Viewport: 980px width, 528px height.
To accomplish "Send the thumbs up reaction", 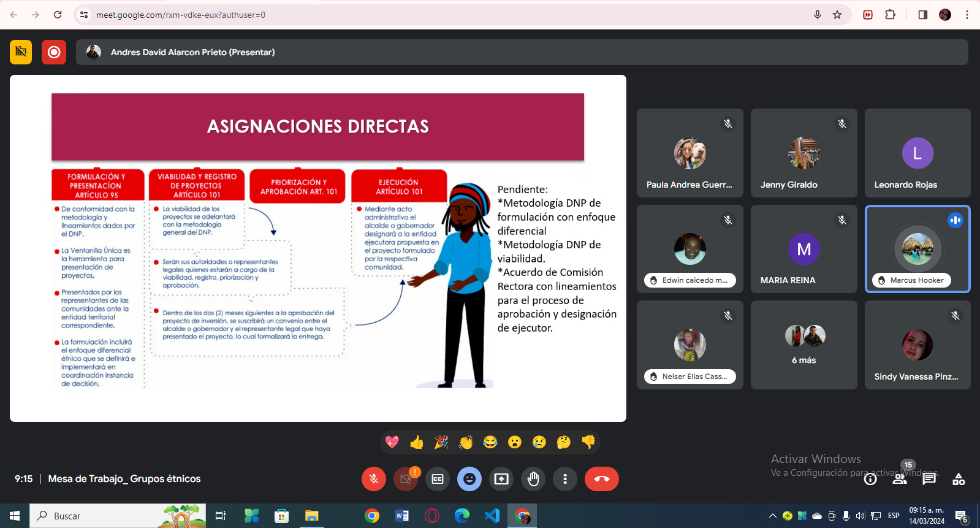I will click(417, 442).
